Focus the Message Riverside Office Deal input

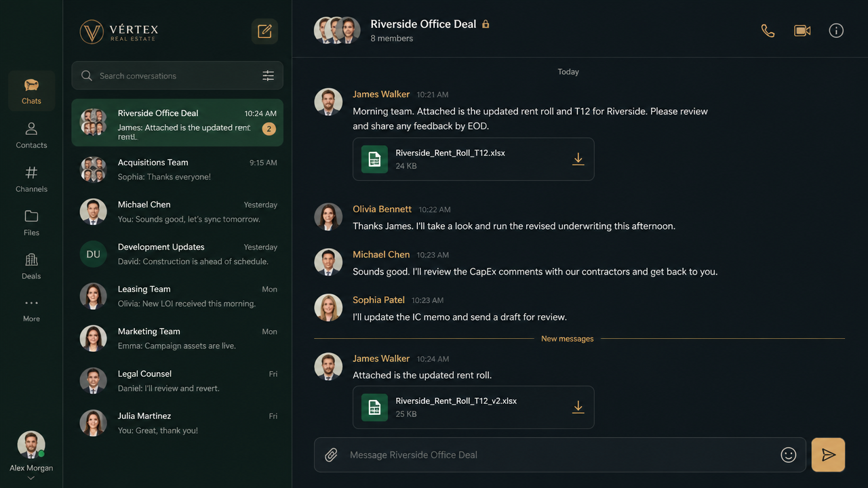560,455
